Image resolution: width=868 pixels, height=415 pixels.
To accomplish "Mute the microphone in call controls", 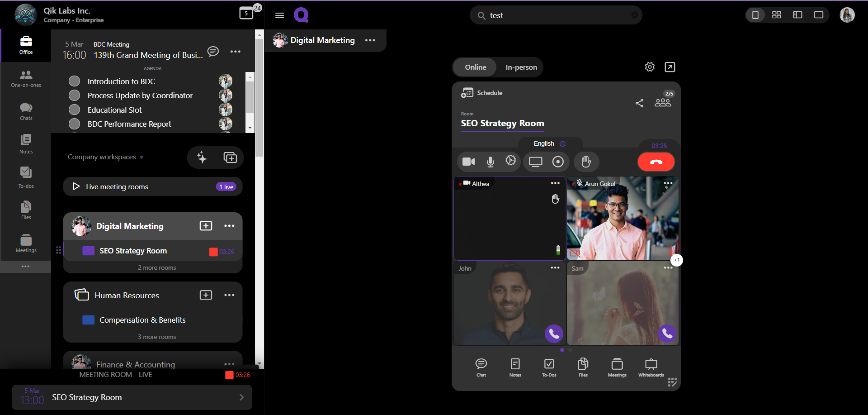I will click(490, 162).
